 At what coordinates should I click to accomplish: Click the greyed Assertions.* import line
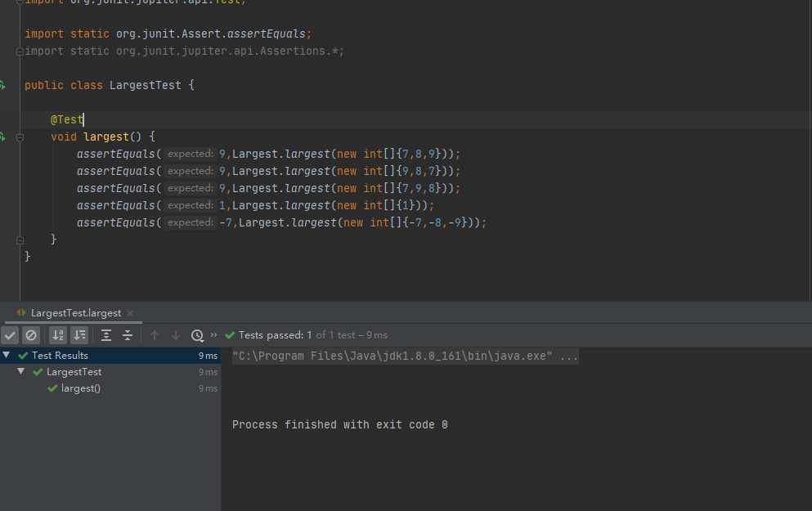184,51
